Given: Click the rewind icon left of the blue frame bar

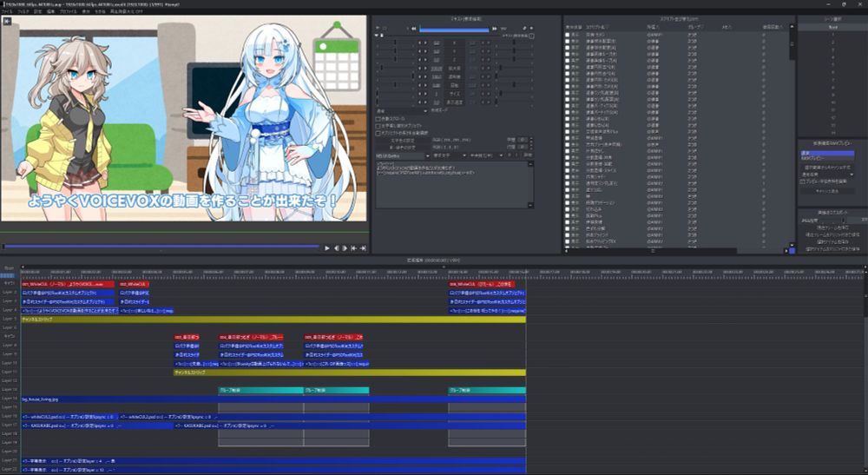Looking at the screenshot, I should (x=413, y=29).
